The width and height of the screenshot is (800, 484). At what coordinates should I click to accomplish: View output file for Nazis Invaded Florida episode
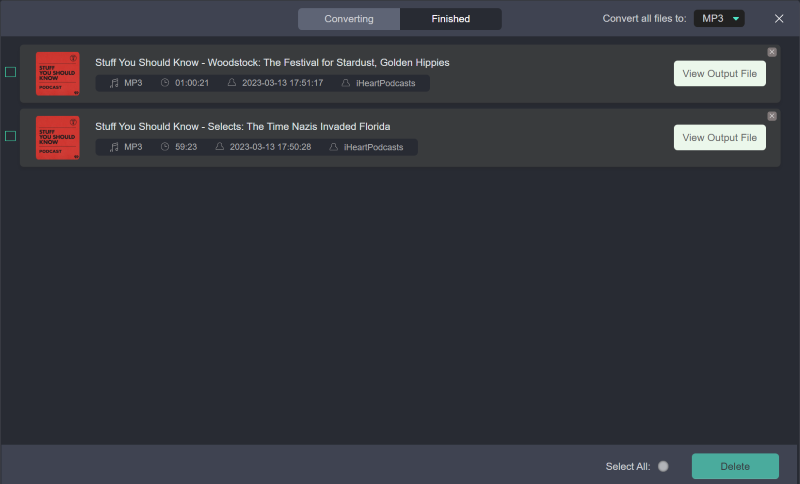click(719, 138)
